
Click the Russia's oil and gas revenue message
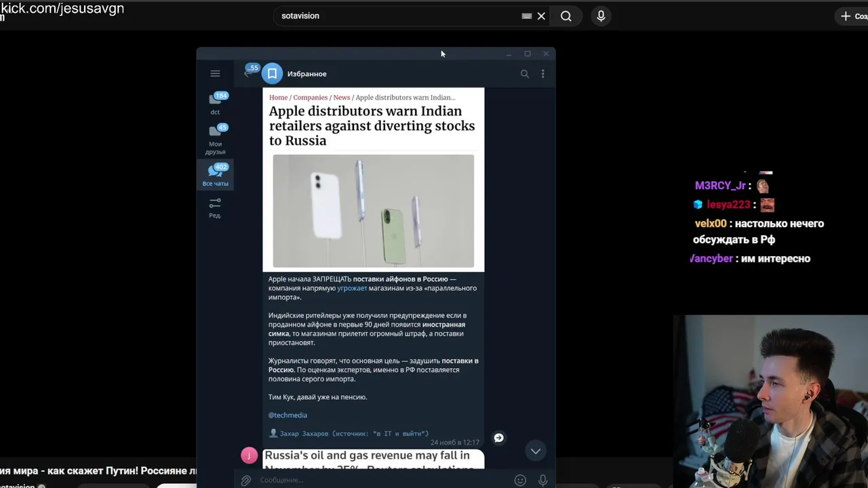pos(374,459)
